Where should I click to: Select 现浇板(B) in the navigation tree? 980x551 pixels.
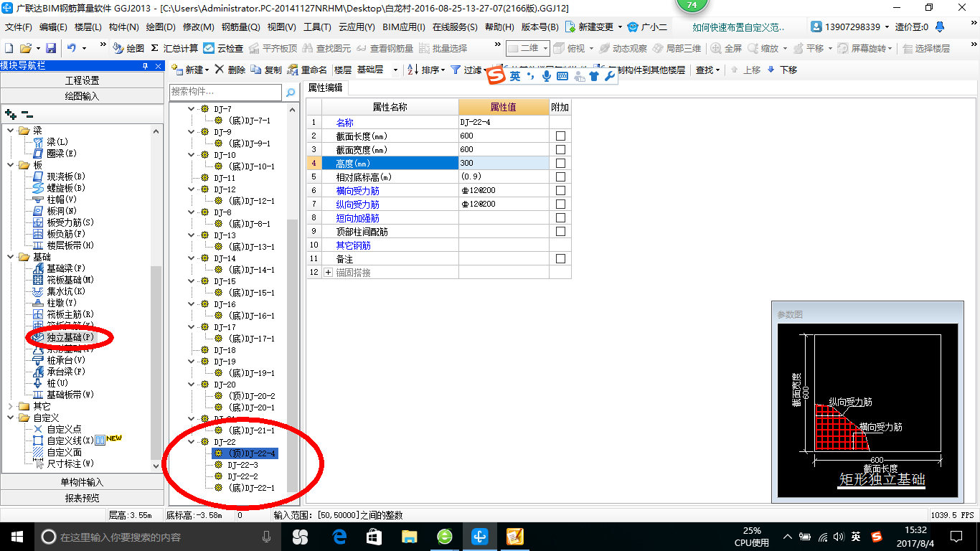tap(66, 176)
